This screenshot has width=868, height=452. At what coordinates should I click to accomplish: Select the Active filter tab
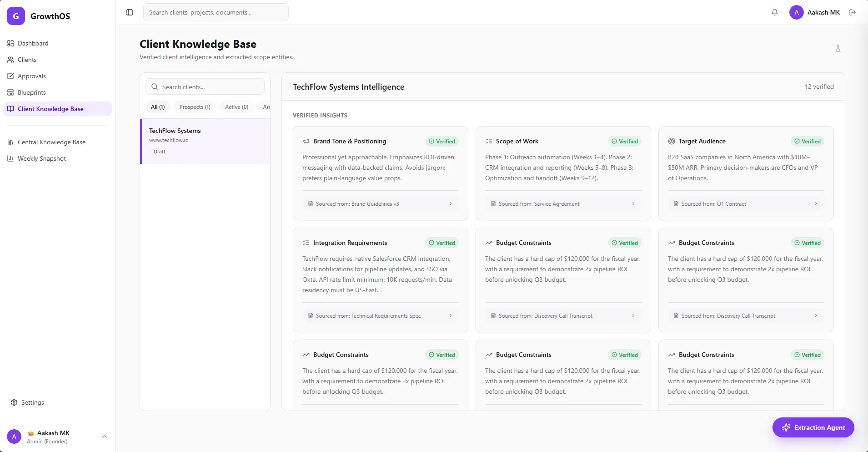coord(236,107)
